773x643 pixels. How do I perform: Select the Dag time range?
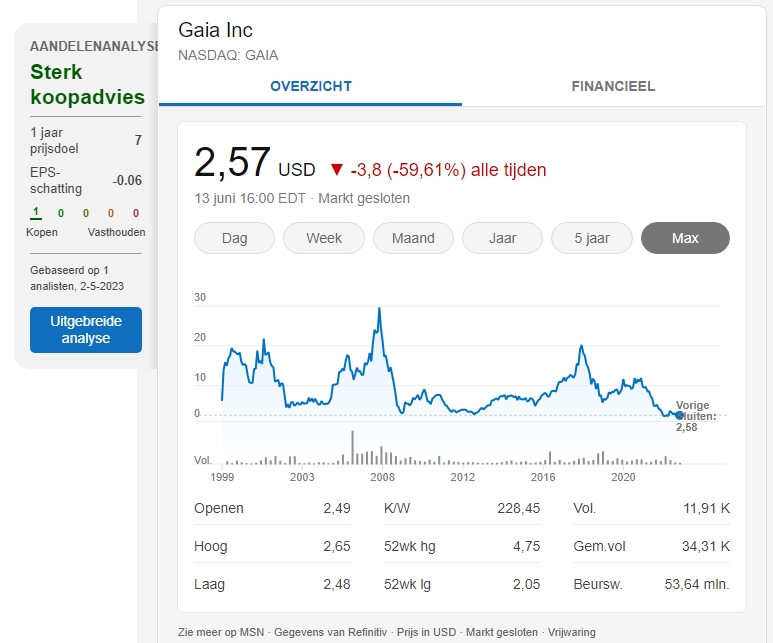click(234, 238)
